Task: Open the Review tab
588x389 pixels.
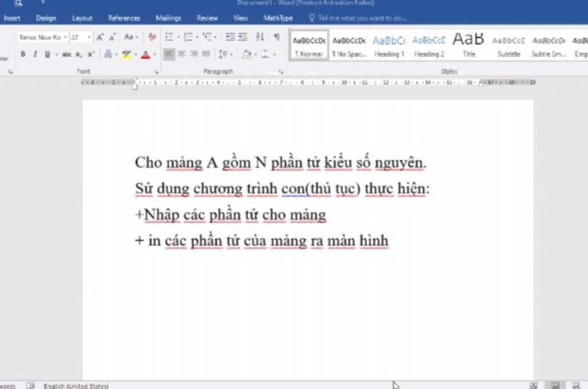Action: coord(207,18)
